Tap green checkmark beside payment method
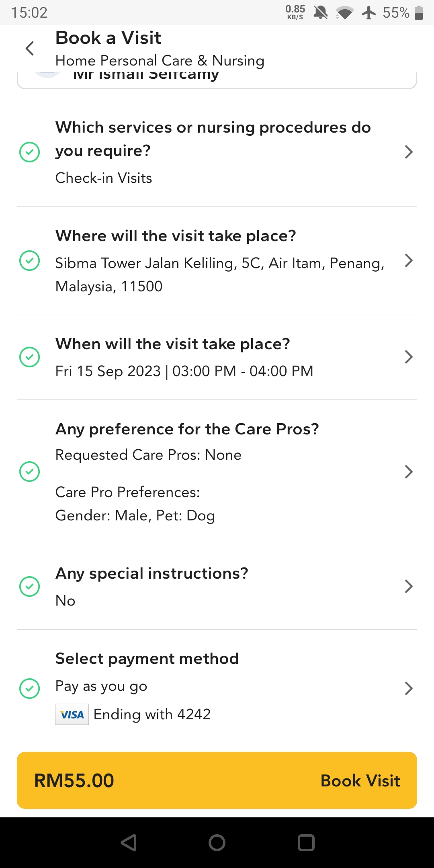The width and height of the screenshot is (434, 868). 30,688
